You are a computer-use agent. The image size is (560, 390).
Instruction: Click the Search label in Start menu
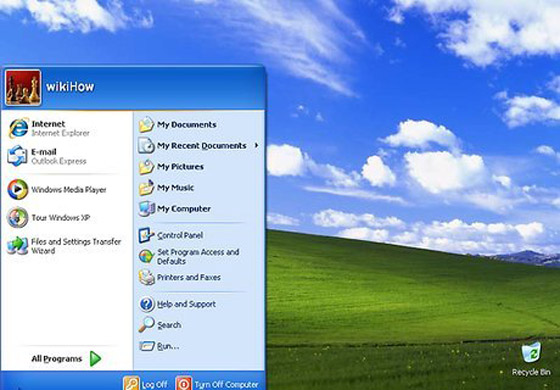coord(169,325)
